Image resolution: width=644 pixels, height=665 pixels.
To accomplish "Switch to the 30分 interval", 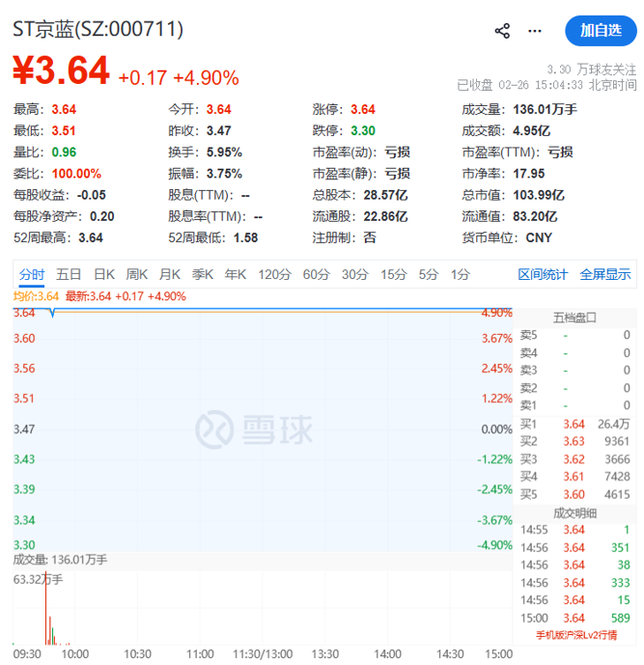I will (x=354, y=275).
